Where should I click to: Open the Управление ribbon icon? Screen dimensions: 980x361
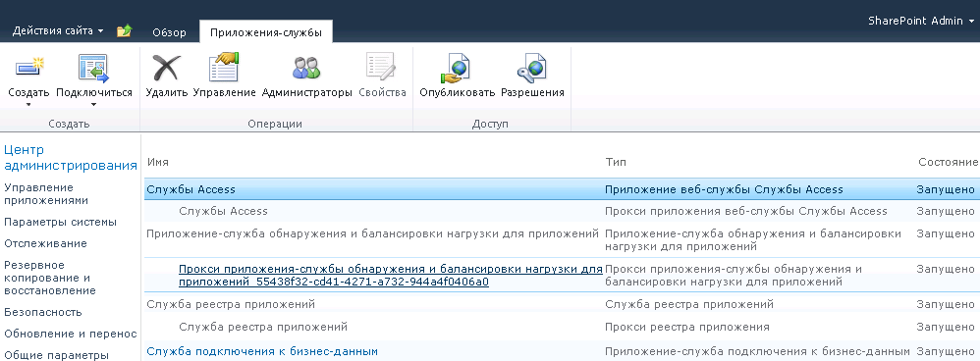click(x=224, y=67)
